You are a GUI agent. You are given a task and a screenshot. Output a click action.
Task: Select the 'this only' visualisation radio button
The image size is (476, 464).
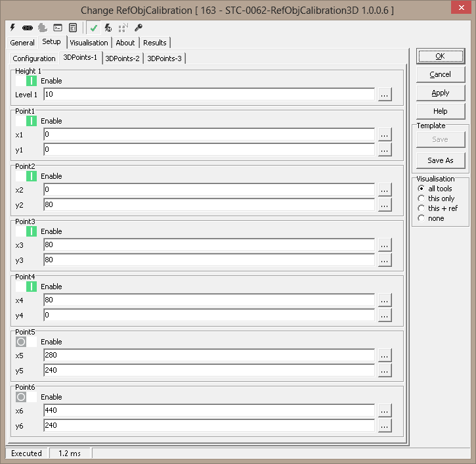click(x=422, y=198)
